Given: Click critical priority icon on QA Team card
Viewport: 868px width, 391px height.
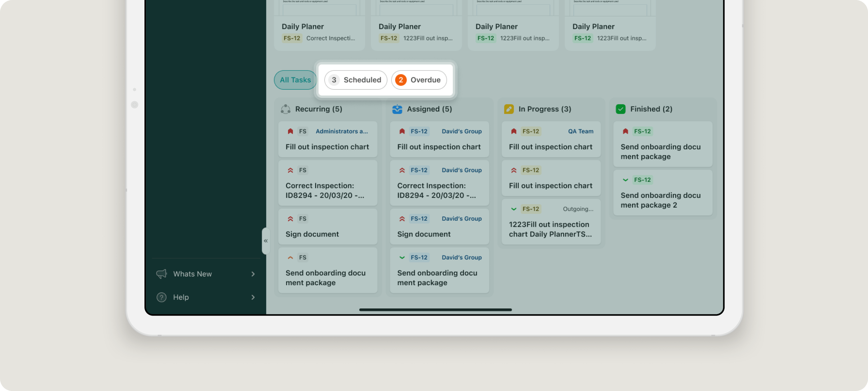Looking at the screenshot, I should [514, 131].
